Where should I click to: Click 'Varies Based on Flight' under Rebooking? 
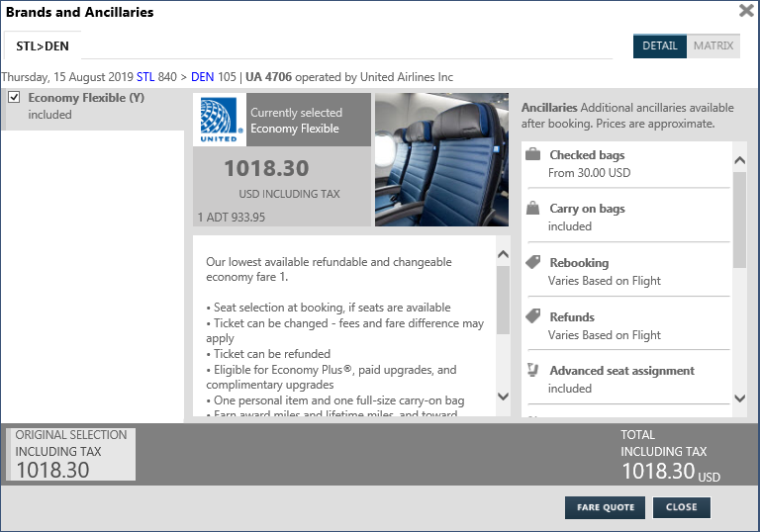point(605,281)
